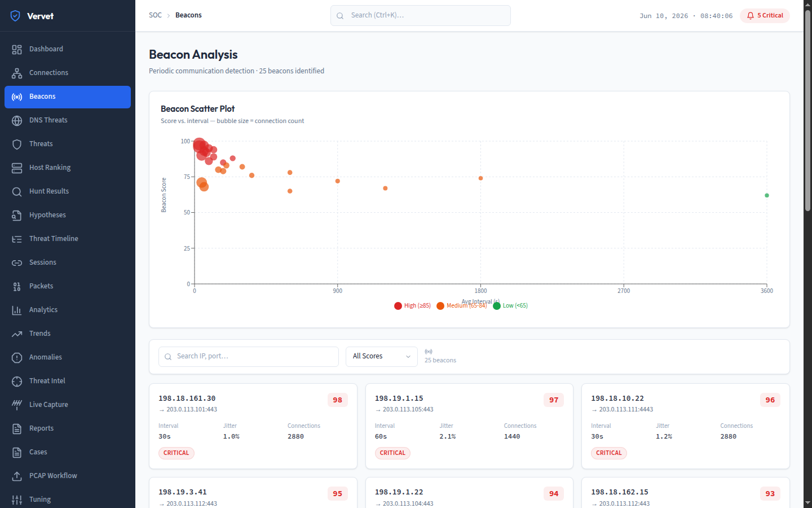The width and height of the screenshot is (812, 508).
Task: Open the Analytics bar chart icon
Action: (17, 310)
